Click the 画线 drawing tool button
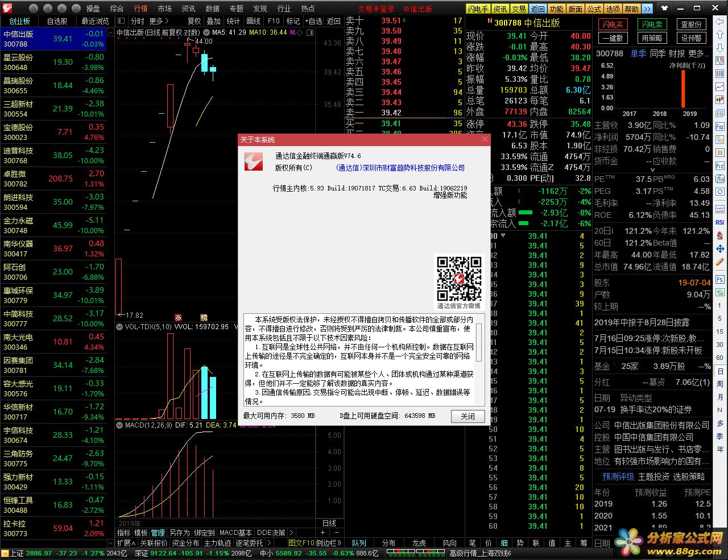Viewport: 728px width, 560px height. [254, 21]
